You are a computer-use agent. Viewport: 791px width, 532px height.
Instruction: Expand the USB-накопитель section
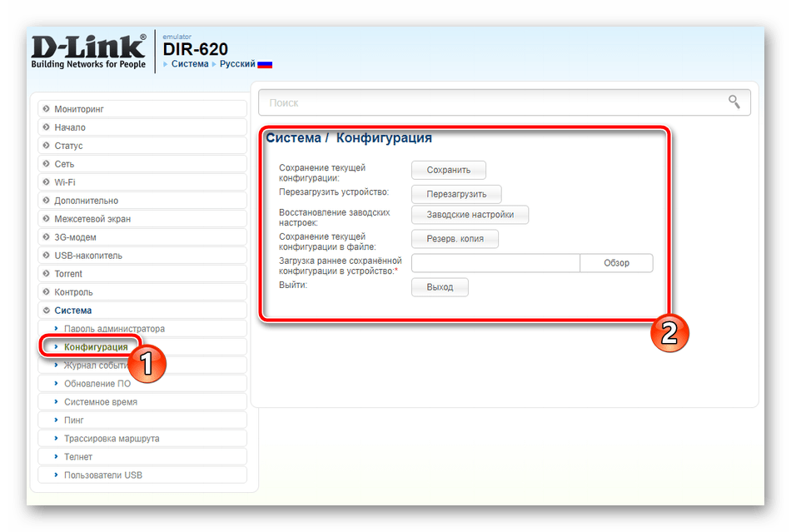click(142, 256)
